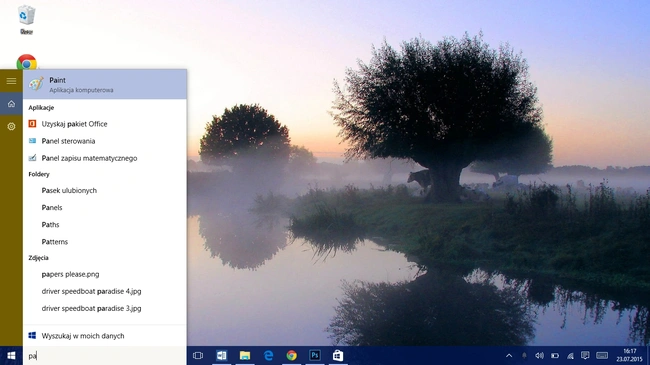The height and width of the screenshot is (365, 650).
Task: Click the Foldery section header
Action: pos(39,174)
